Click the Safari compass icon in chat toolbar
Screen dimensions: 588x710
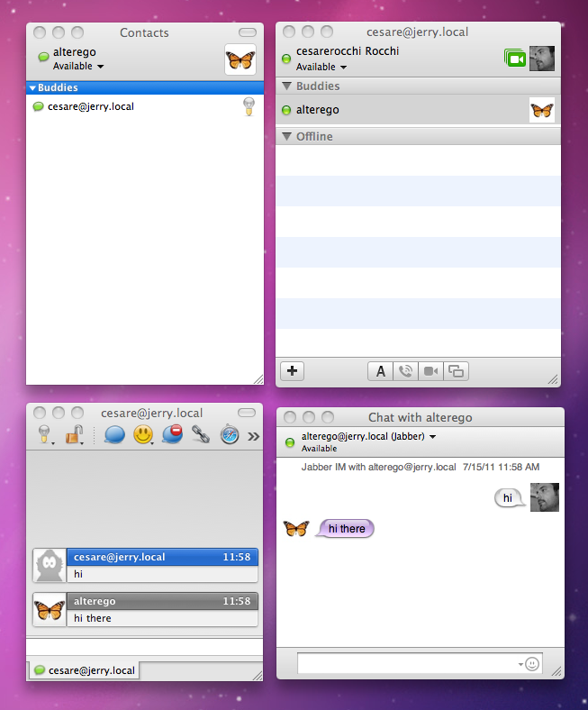(x=230, y=434)
